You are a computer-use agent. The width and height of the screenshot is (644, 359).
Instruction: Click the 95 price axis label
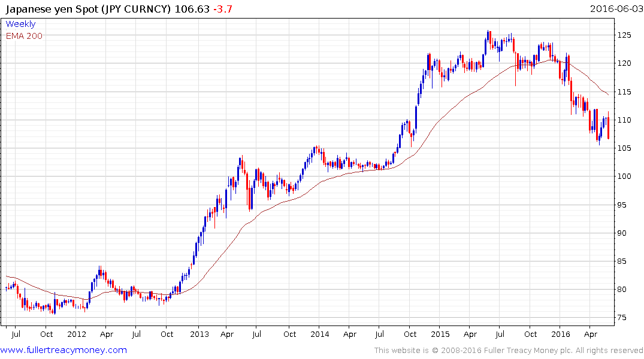pos(622,205)
